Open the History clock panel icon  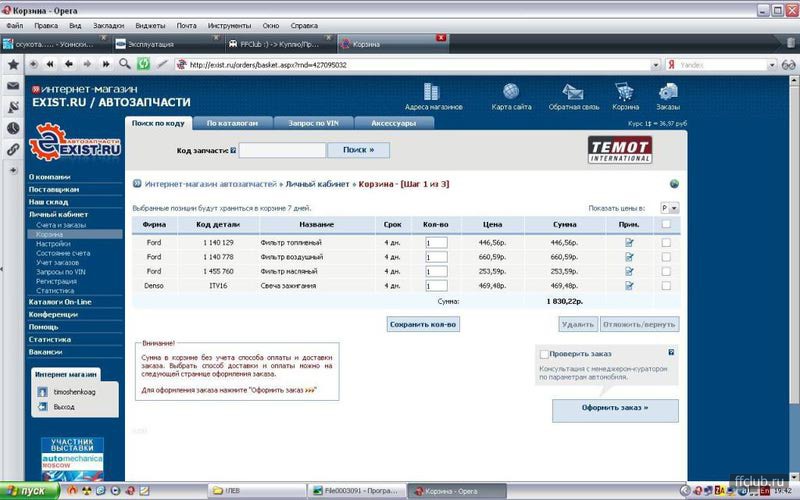[x=13, y=128]
